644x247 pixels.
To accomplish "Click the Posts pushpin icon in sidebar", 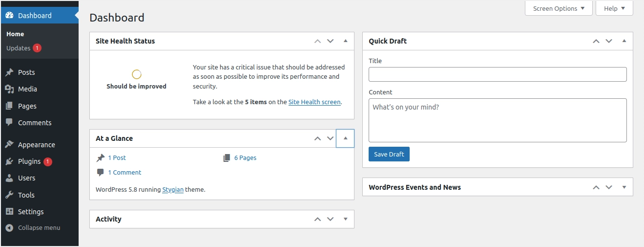I will (9, 72).
